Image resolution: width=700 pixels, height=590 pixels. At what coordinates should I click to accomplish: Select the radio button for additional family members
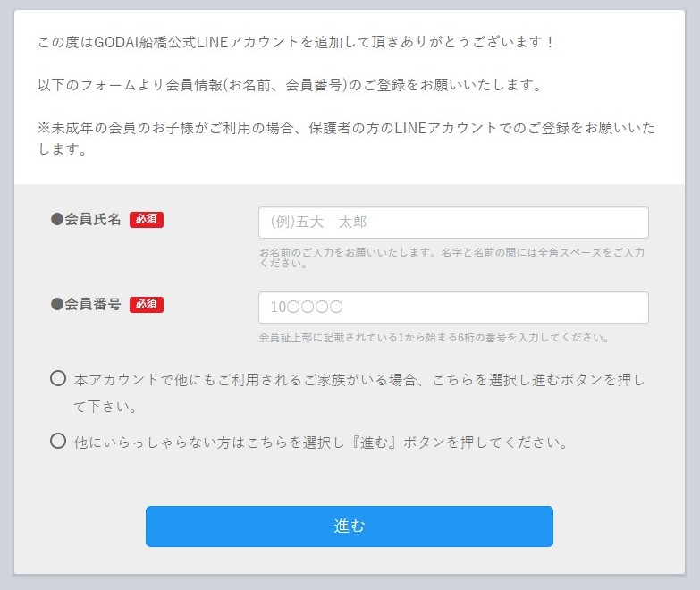pos(58,379)
